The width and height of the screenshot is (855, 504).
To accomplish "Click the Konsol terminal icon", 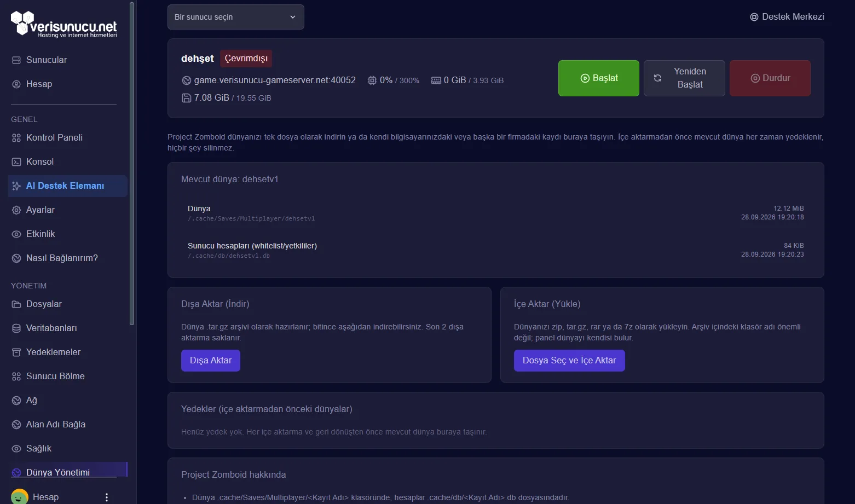I will point(16,162).
